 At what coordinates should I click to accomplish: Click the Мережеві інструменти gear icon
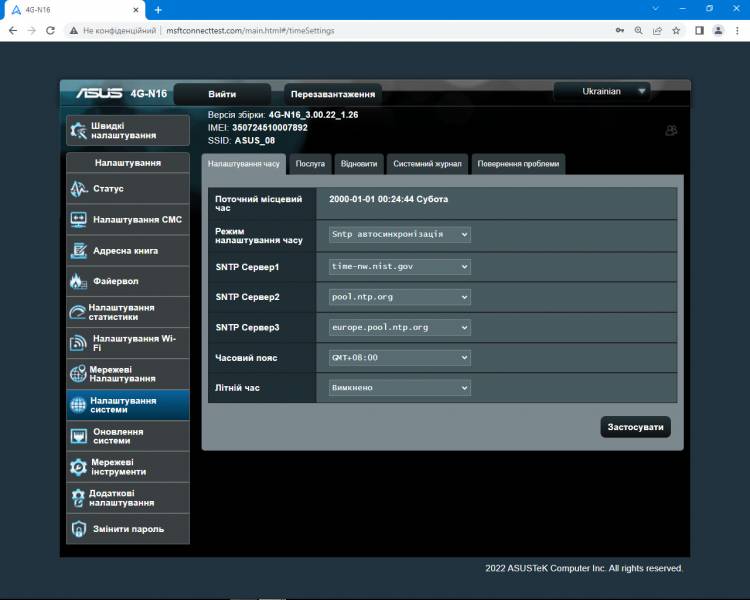[78, 467]
